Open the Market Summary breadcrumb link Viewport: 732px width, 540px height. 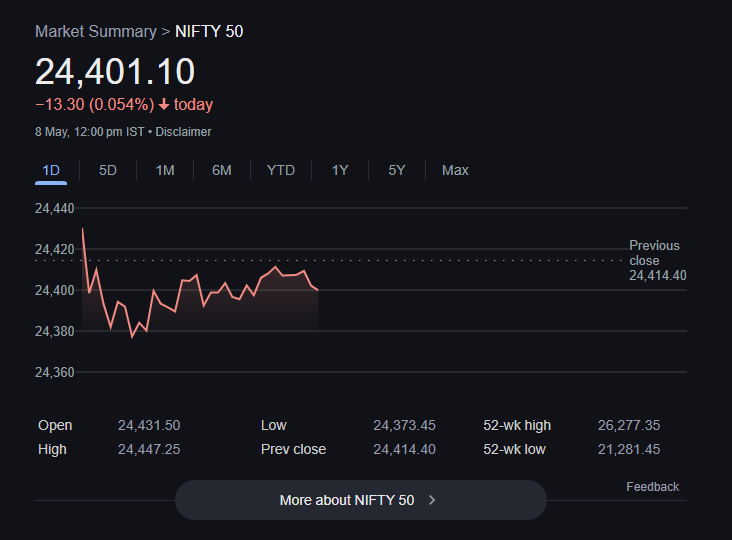pos(96,31)
